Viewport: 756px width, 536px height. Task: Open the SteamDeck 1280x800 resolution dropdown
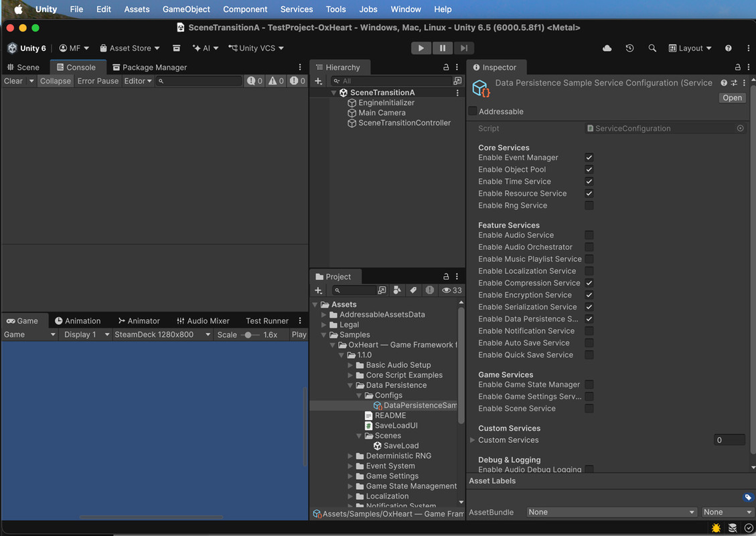(163, 334)
